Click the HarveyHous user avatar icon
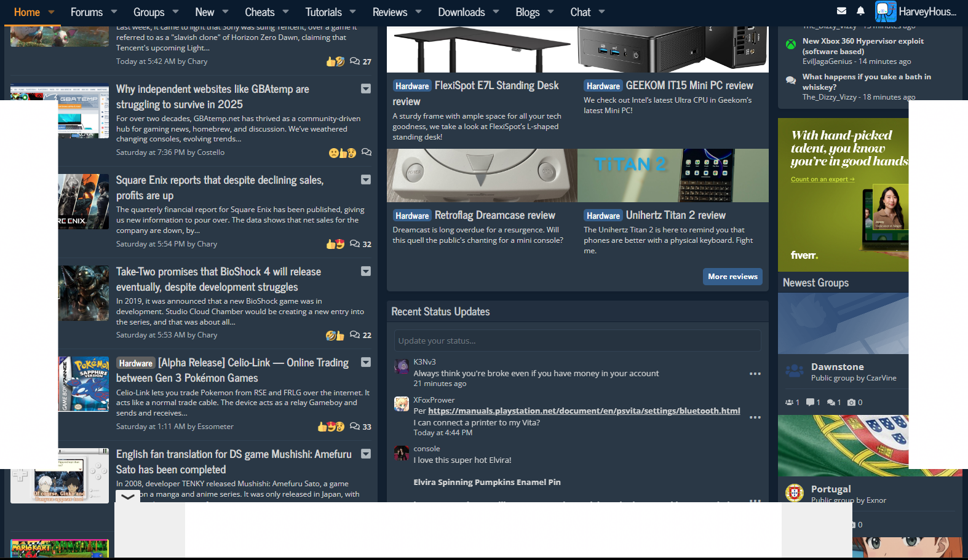This screenshot has height=560, width=968. [886, 12]
